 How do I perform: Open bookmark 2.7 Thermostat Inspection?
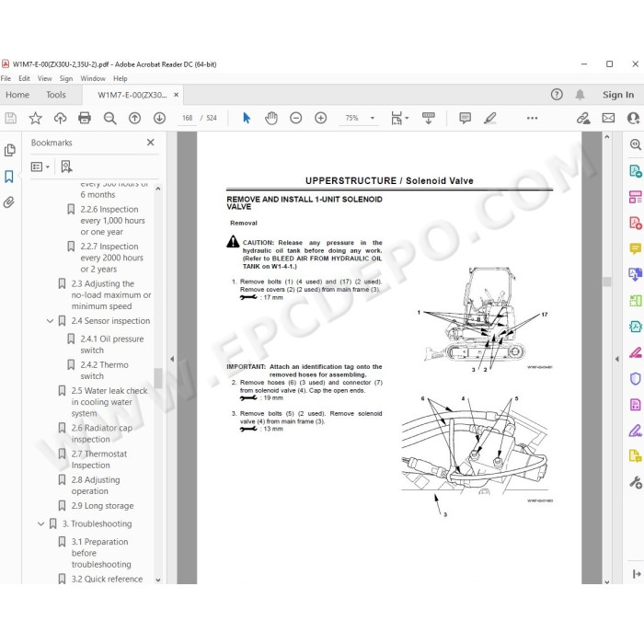99,460
